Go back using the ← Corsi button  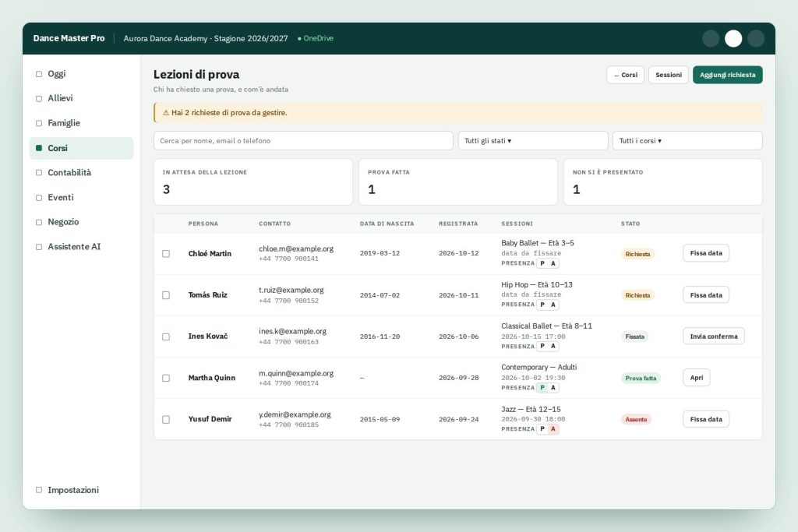tap(626, 75)
